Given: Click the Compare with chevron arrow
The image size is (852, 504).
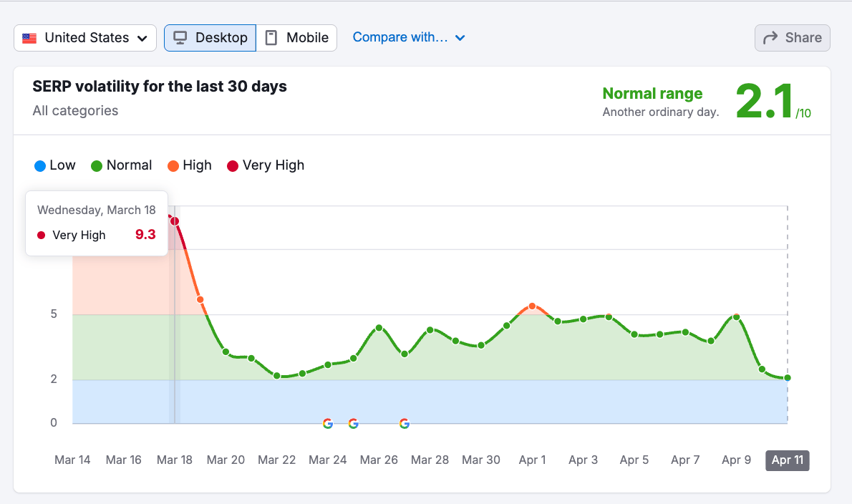Looking at the screenshot, I should [x=460, y=38].
